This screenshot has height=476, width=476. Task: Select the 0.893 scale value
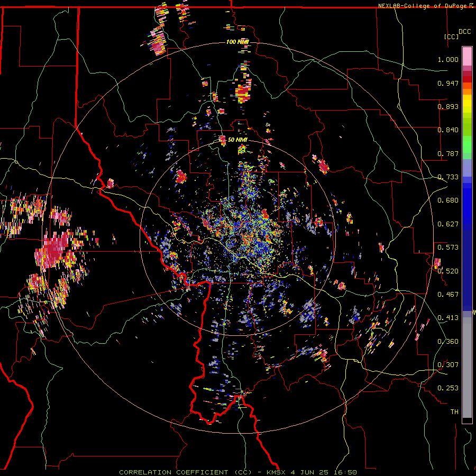448,106
